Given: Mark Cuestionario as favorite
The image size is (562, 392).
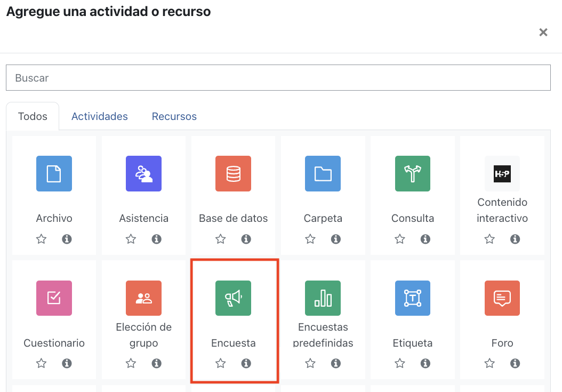Looking at the screenshot, I should (41, 363).
